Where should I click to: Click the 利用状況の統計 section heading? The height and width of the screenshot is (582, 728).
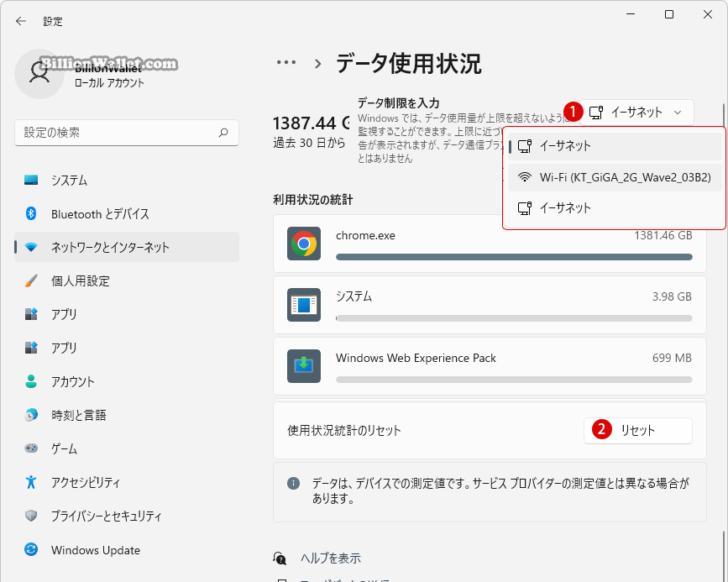[313, 200]
